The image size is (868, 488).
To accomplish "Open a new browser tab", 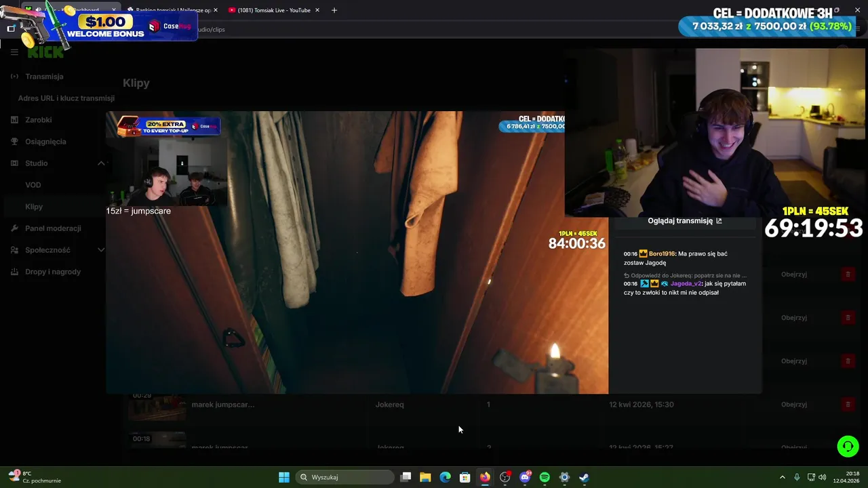I will [x=334, y=10].
